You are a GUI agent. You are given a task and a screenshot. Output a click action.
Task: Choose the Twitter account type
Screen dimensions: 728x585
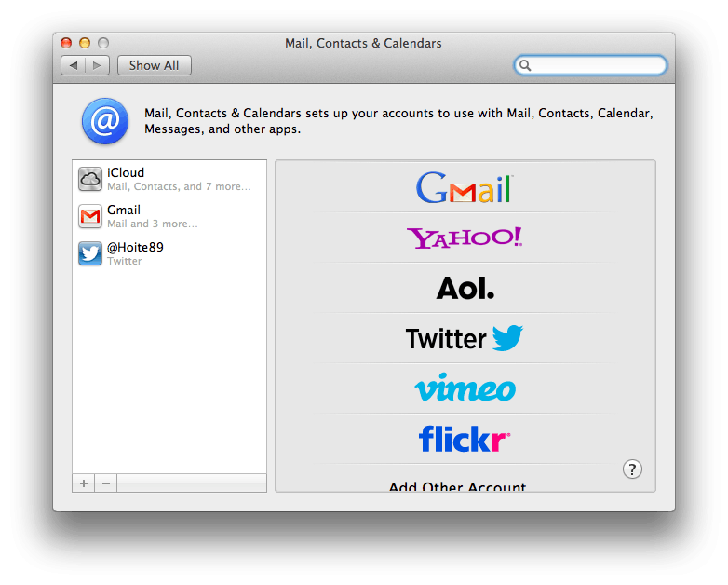coord(465,338)
